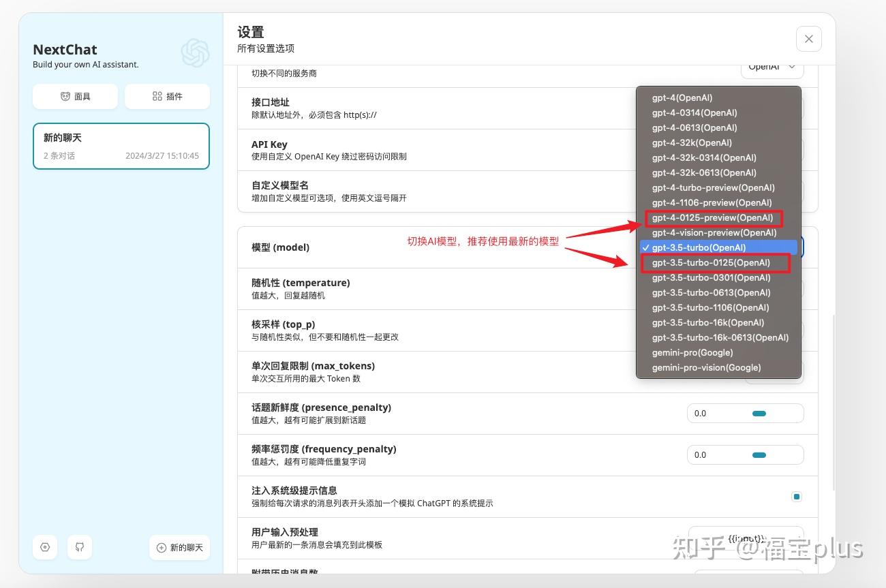Click the {{input}} user input template field

[x=746, y=538]
